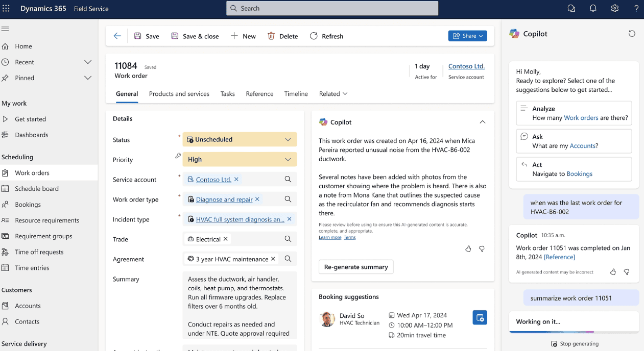Refresh the work order form
The width and height of the screenshot is (644, 351).
coord(326,36)
